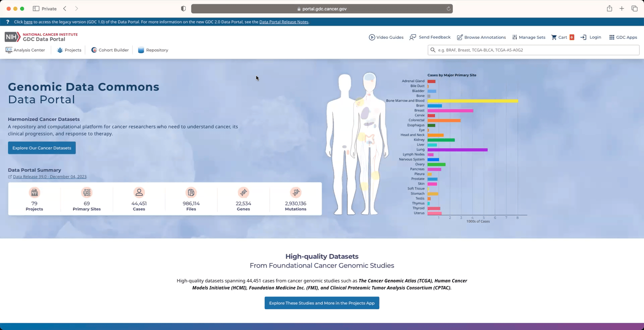
Task: Click the Video Guides play icon
Action: click(x=372, y=37)
